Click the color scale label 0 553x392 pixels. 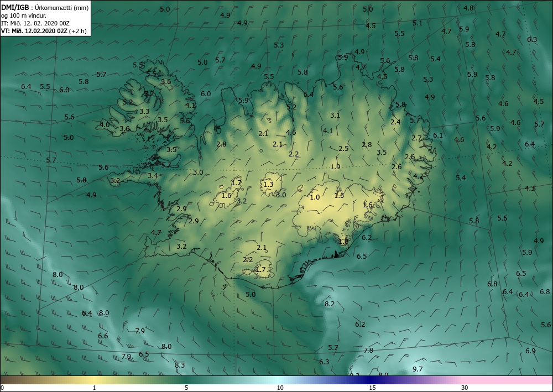[2, 388]
